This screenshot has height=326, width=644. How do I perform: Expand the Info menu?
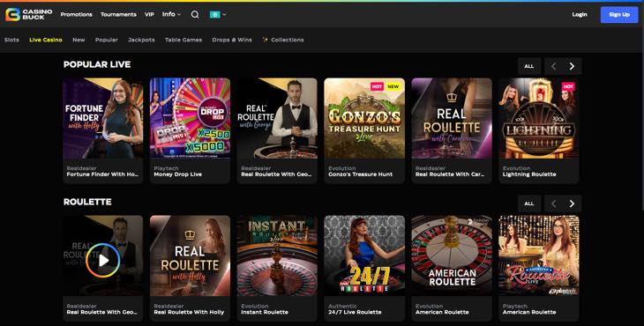pyautogui.click(x=171, y=14)
